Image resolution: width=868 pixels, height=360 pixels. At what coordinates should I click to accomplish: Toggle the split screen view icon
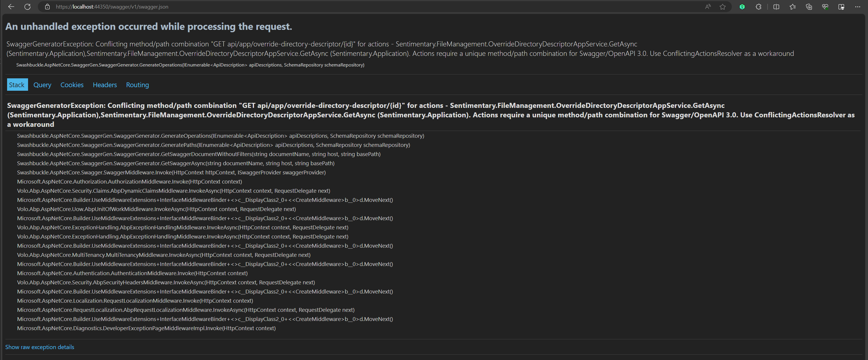click(776, 7)
